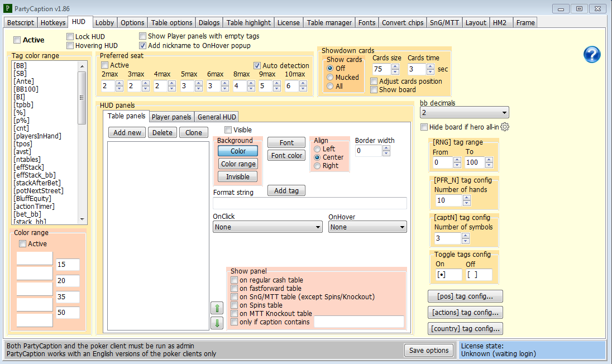Open the [country] tag config button
Viewport: 612px width, 364px height.
(x=465, y=328)
